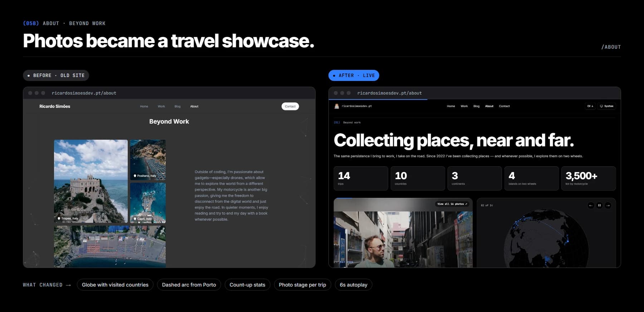The width and height of the screenshot is (644, 312).
Task: Click the Tropea location pin icon
Action: (59, 218)
